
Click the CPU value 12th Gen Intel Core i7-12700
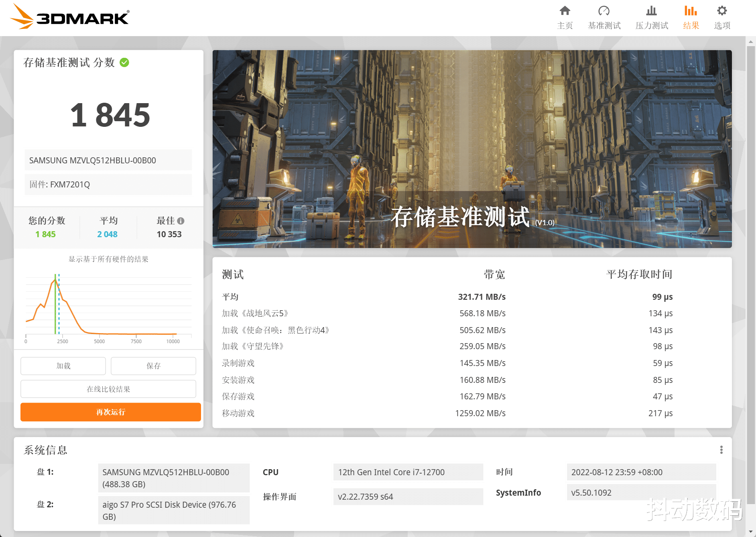tap(408, 472)
